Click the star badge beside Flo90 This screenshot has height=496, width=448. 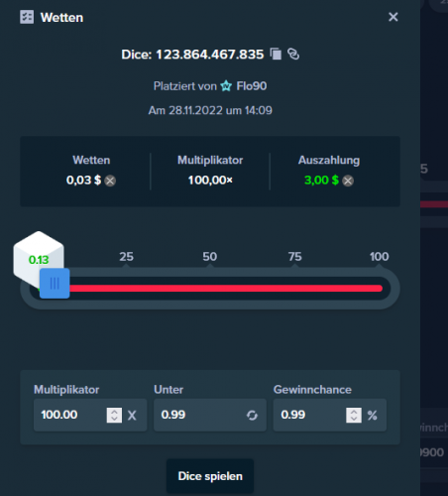tap(226, 86)
